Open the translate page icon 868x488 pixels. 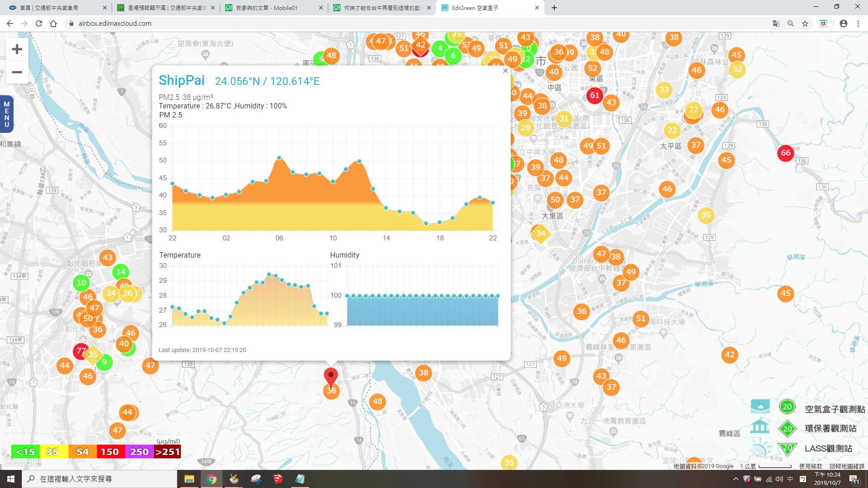pyautogui.click(x=776, y=23)
